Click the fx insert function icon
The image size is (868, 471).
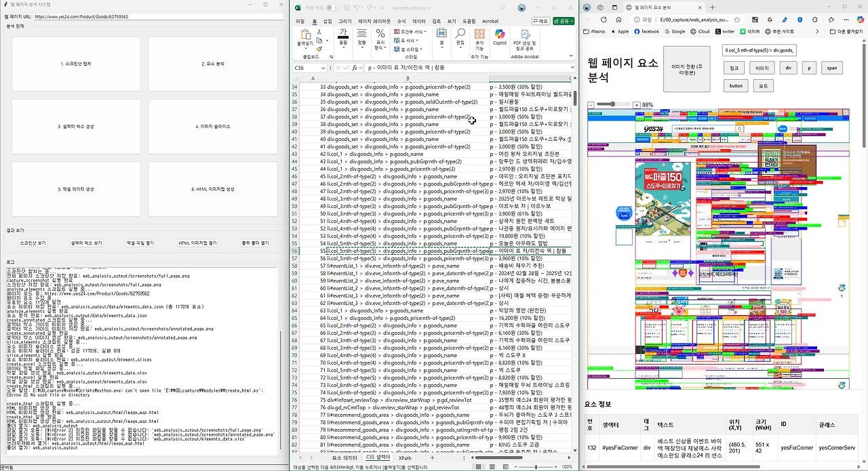pyautogui.click(x=355, y=68)
